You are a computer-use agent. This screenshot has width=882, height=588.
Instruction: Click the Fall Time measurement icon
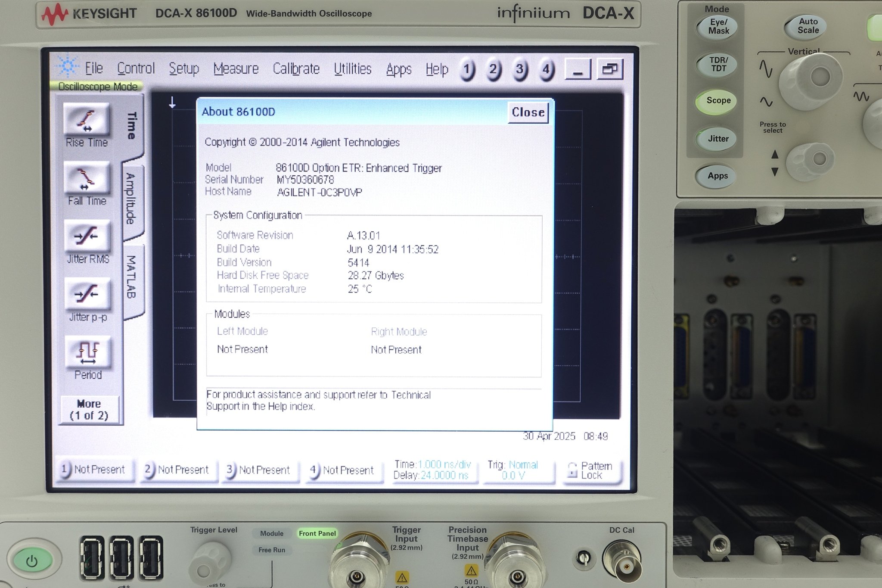click(87, 177)
